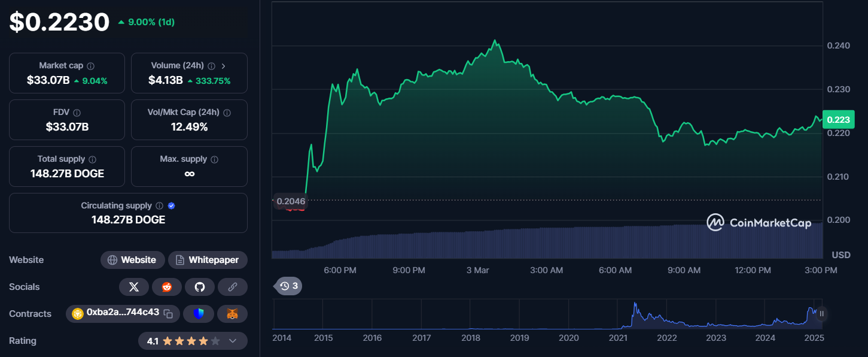Viewport: 868px width, 357px height.
Task: Click the $0.2230 price heading
Action: tap(59, 22)
